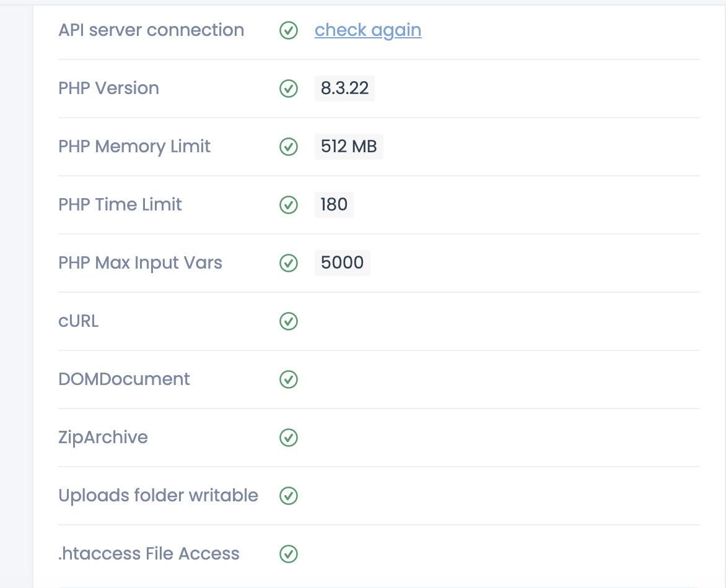Click the API server connection check icon

click(x=289, y=30)
